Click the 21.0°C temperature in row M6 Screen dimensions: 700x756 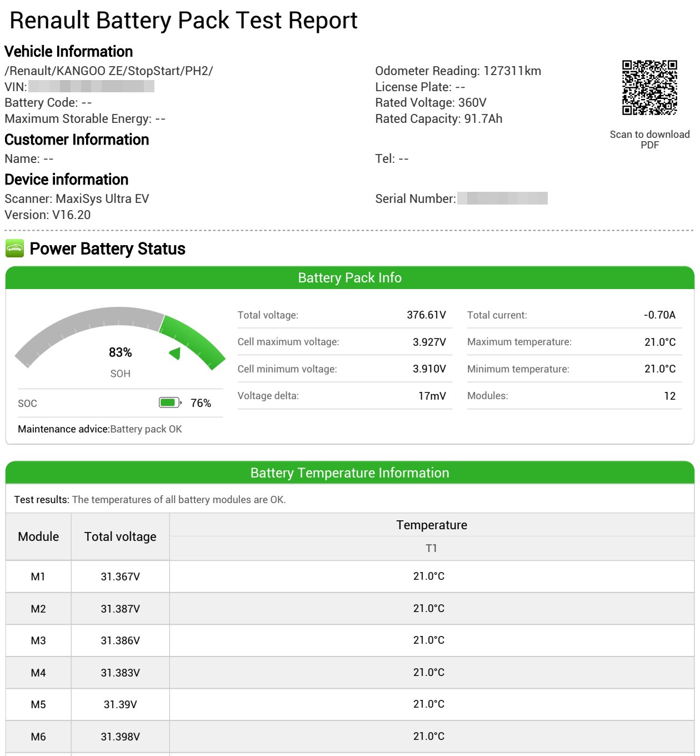(429, 736)
